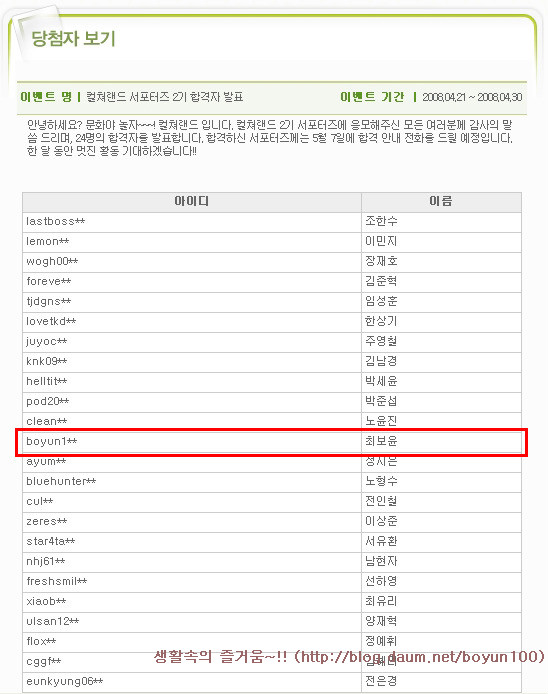This screenshot has height=694, width=548.
Task: Click the 이벤트 명 label
Action: (x=46, y=96)
